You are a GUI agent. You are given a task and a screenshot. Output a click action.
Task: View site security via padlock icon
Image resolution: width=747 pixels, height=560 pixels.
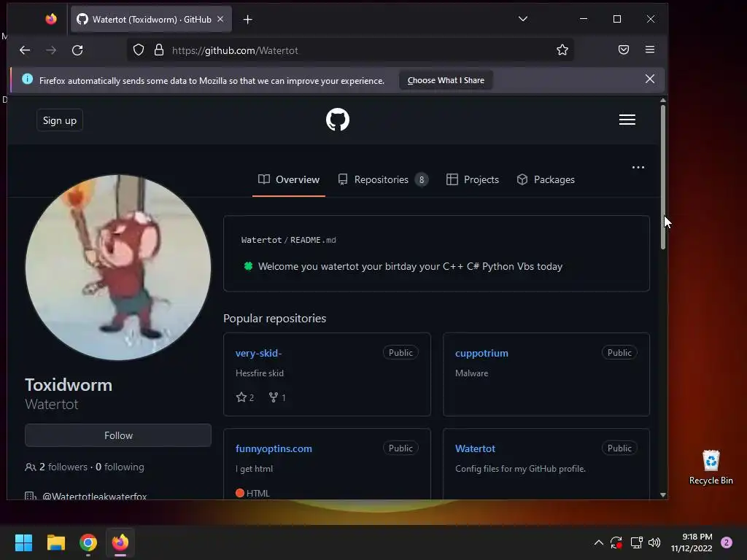pos(158,50)
